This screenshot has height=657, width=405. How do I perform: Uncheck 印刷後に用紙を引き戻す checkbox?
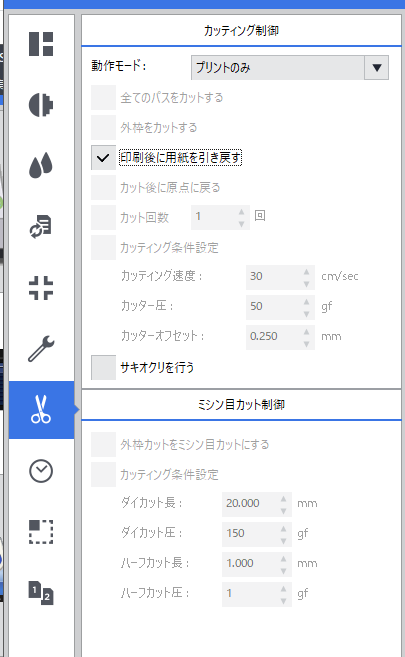coord(103,158)
